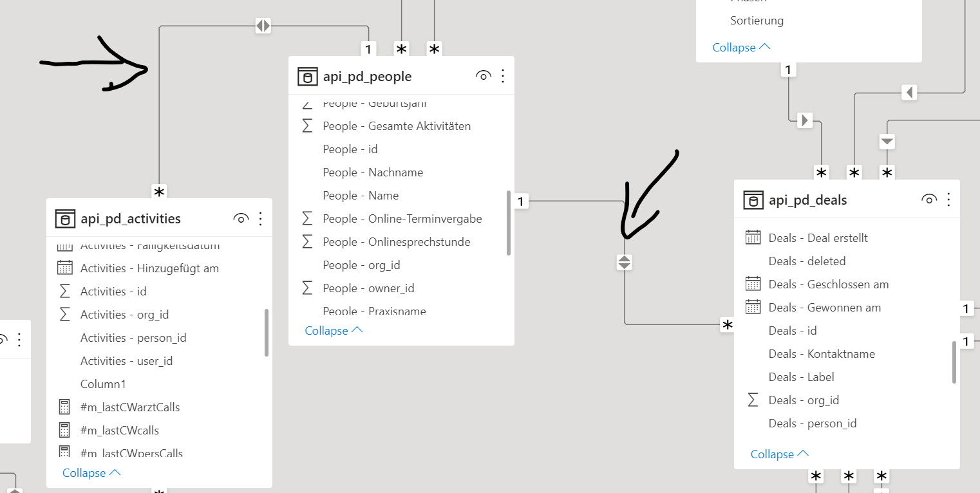Click the sigma icon beside People - Gesamte Aktivitäten

[x=308, y=126]
